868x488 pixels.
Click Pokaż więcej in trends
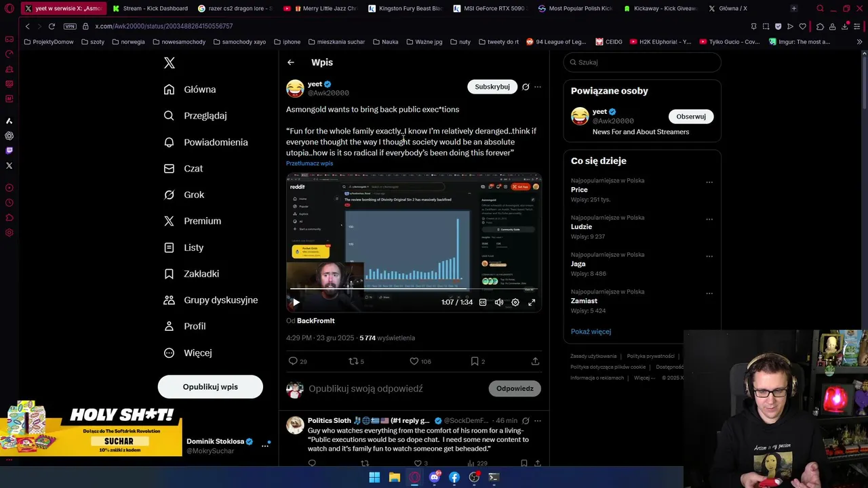coord(591,331)
